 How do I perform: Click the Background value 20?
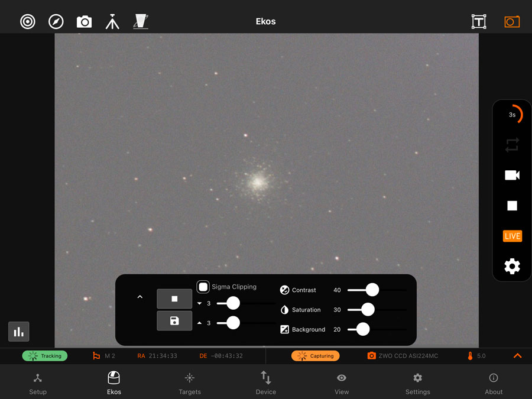[337, 329]
